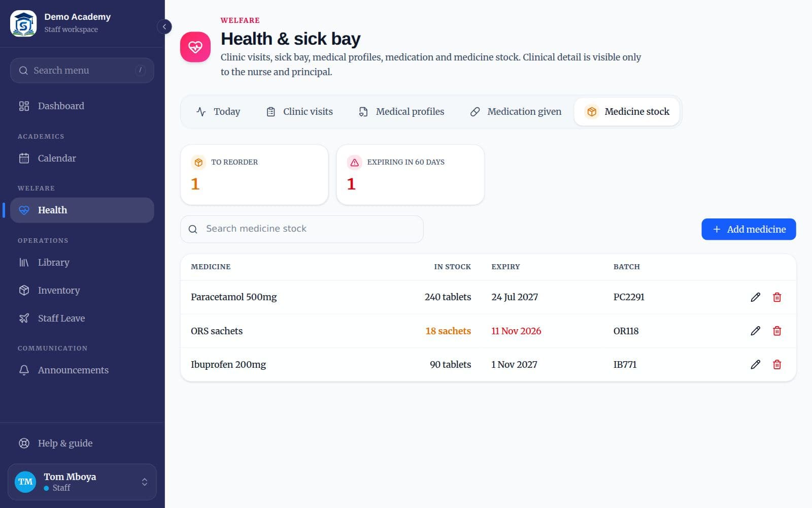
Task: Expand the Tom Mboya user menu
Action: tap(82, 482)
